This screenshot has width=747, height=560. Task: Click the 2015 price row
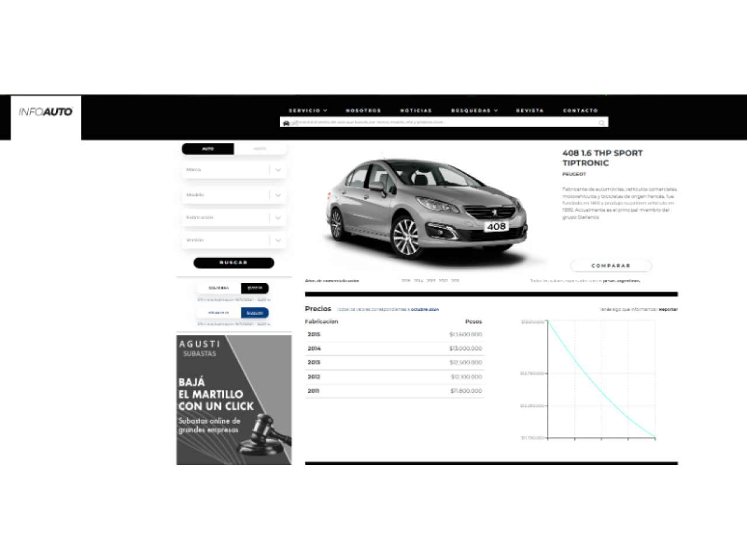[x=395, y=334]
